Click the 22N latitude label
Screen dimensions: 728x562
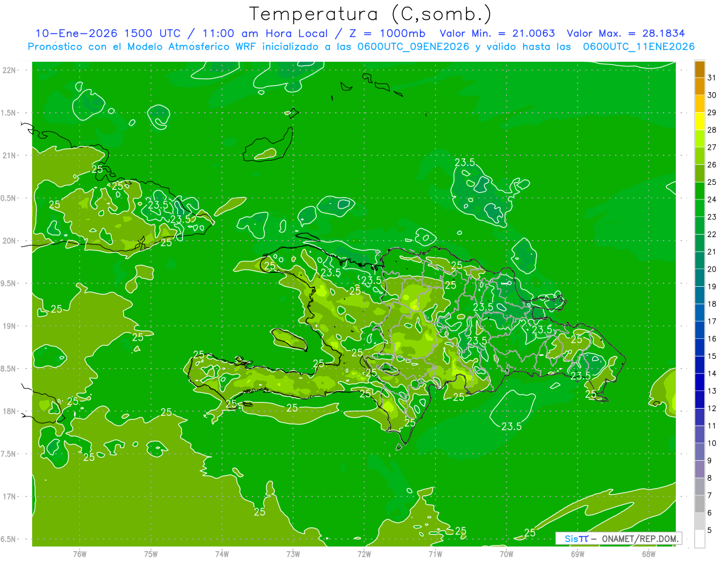10,70
